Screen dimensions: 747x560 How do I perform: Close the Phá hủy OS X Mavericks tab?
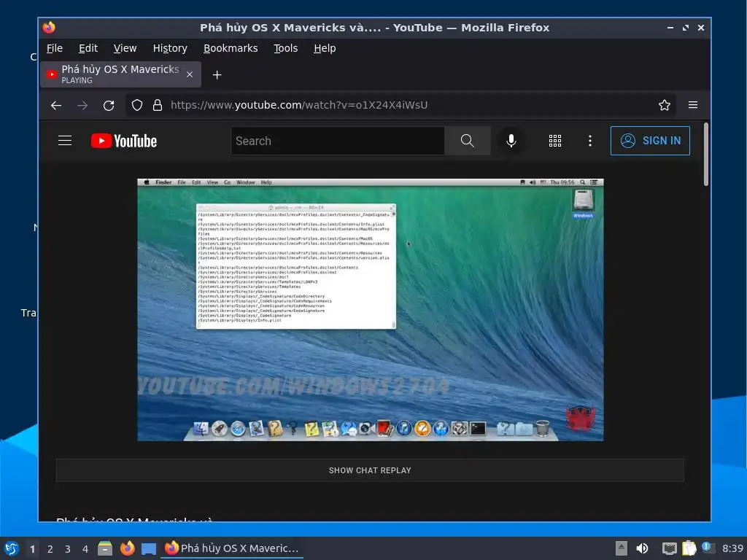(x=190, y=74)
